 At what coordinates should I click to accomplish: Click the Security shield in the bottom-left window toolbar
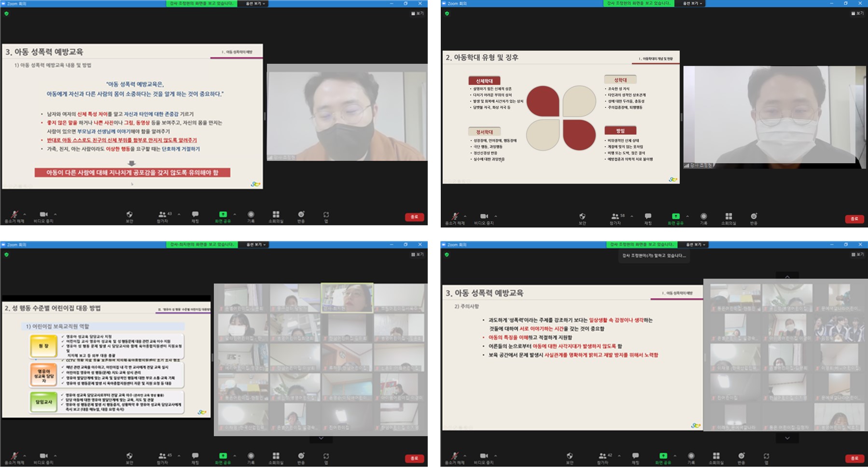coord(129,457)
